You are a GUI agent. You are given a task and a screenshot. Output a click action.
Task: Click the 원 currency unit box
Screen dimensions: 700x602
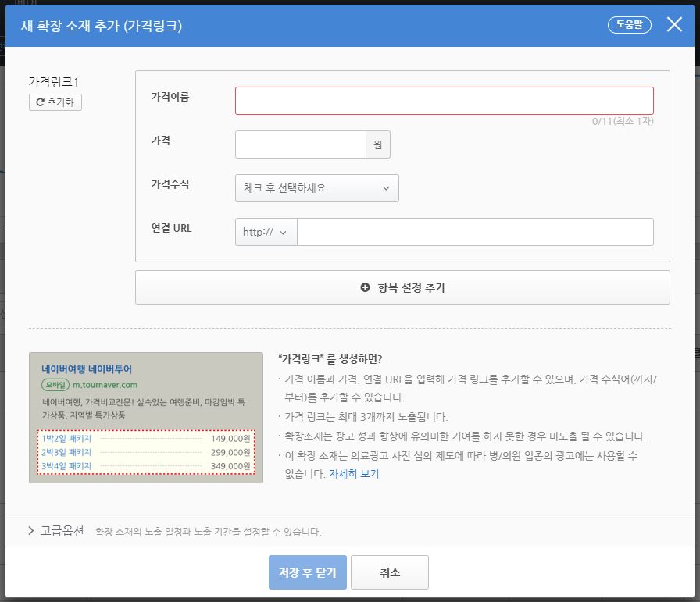378,144
